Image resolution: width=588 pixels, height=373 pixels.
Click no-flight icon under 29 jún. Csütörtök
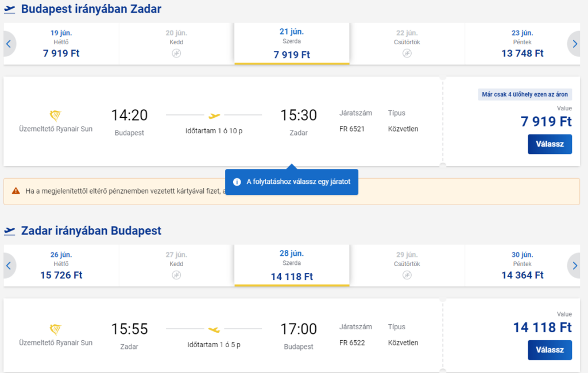click(407, 275)
